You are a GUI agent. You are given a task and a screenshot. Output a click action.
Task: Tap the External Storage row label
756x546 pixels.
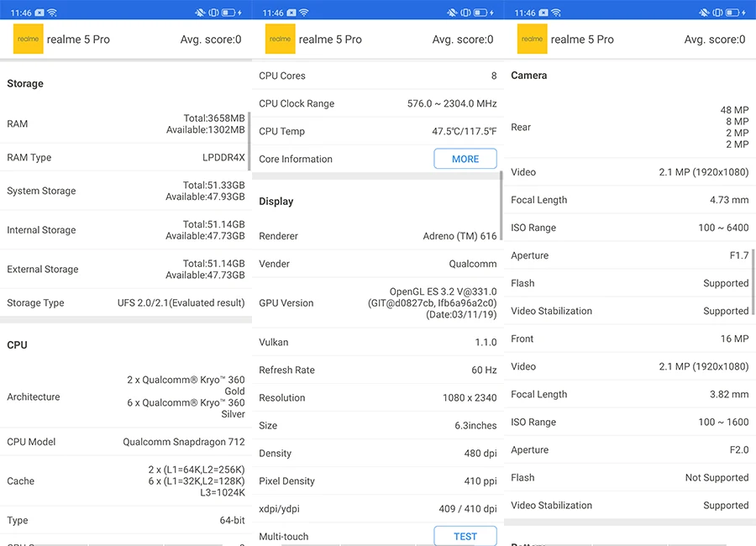(x=43, y=269)
